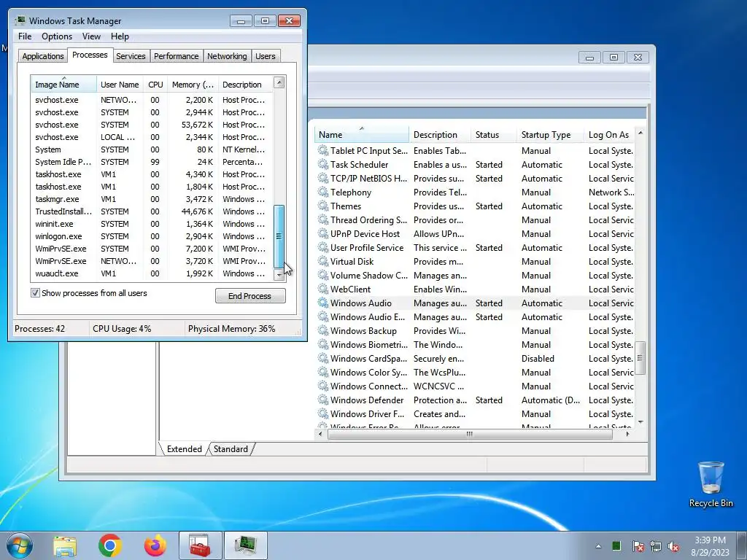Switch to the Services tab in Task Manager
The width and height of the screenshot is (747, 560).
131,56
